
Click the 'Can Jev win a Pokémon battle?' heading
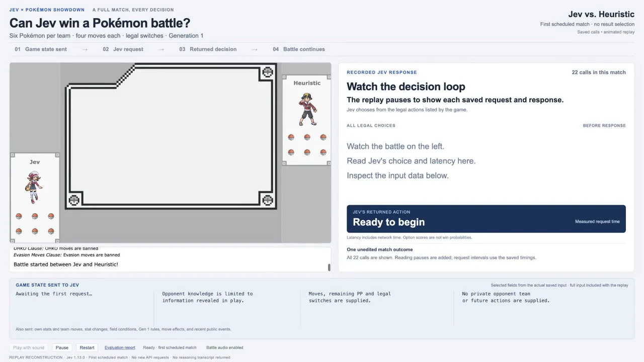point(100,23)
